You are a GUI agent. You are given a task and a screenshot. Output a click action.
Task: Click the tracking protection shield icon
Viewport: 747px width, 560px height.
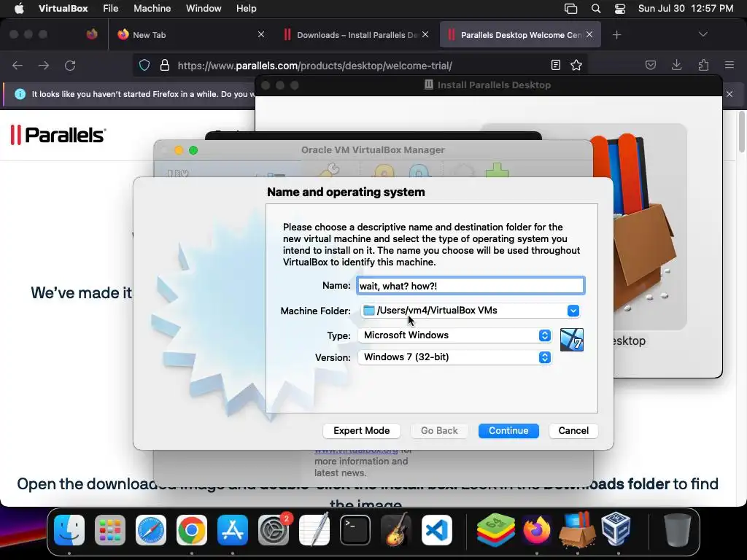coord(144,65)
